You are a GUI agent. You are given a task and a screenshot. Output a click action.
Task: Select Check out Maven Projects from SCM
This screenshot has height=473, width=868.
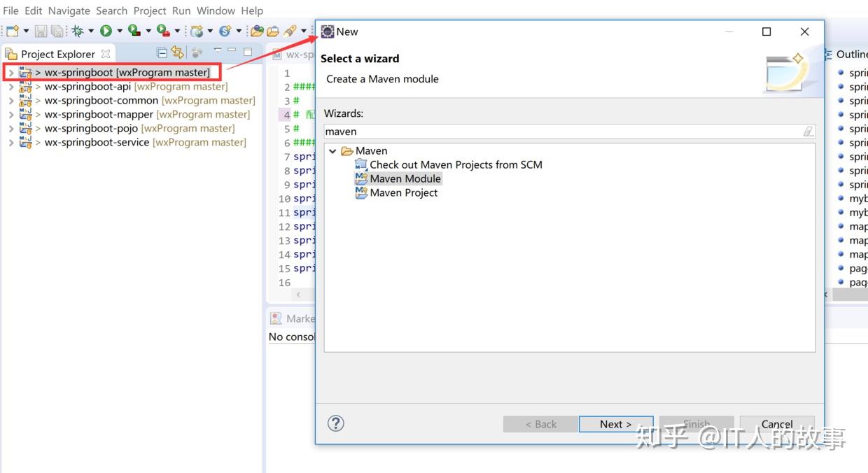click(449, 165)
